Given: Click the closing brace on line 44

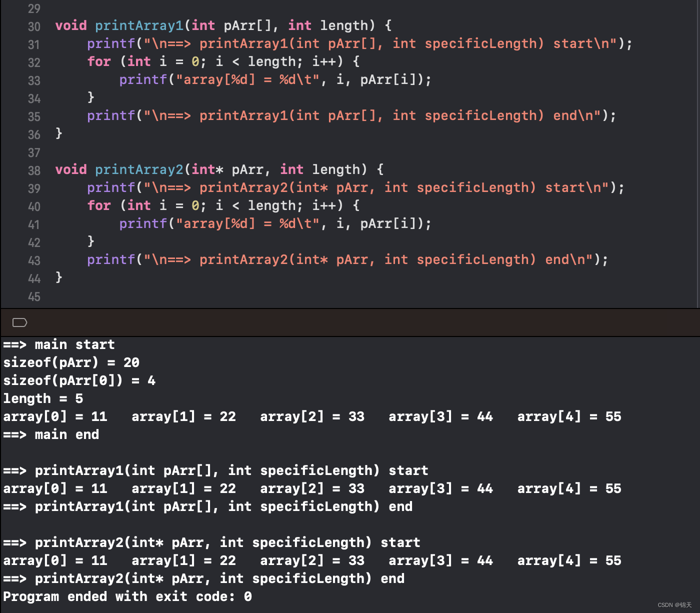Looking at the screenshot, I should [x=59, y=277].
